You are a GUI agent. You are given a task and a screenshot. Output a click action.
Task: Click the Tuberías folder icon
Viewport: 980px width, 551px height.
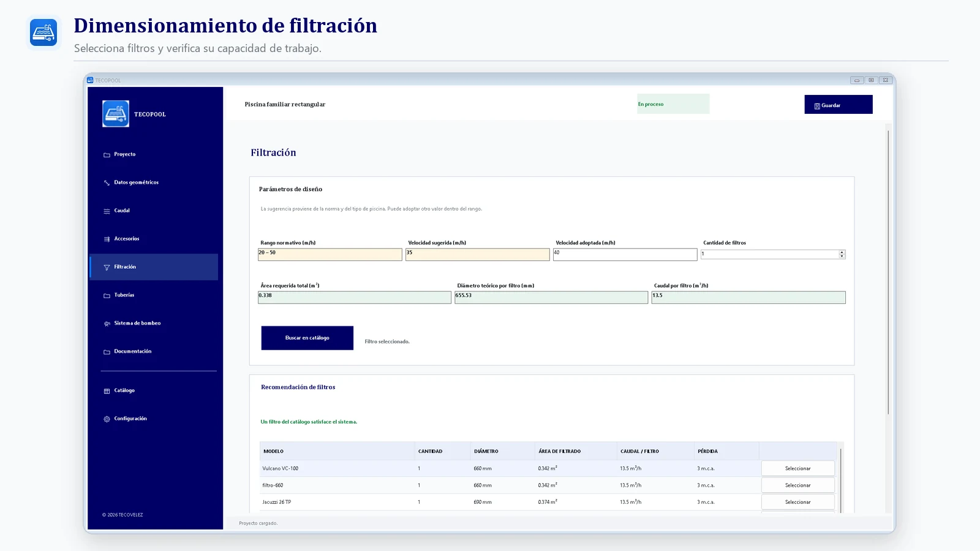pos(107,296)
